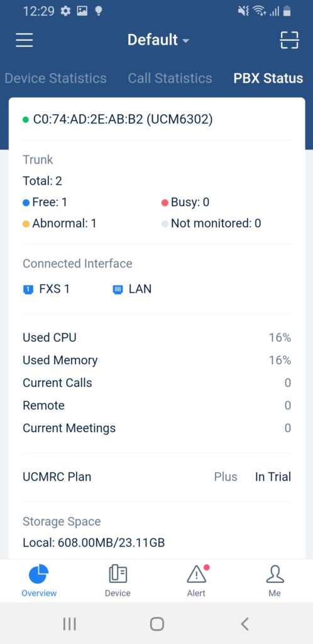The width and height of the screenshot is (313, 644).
Task: Tap the Local storage space entry
Action: pyautogui.click(x=94, y=543)
